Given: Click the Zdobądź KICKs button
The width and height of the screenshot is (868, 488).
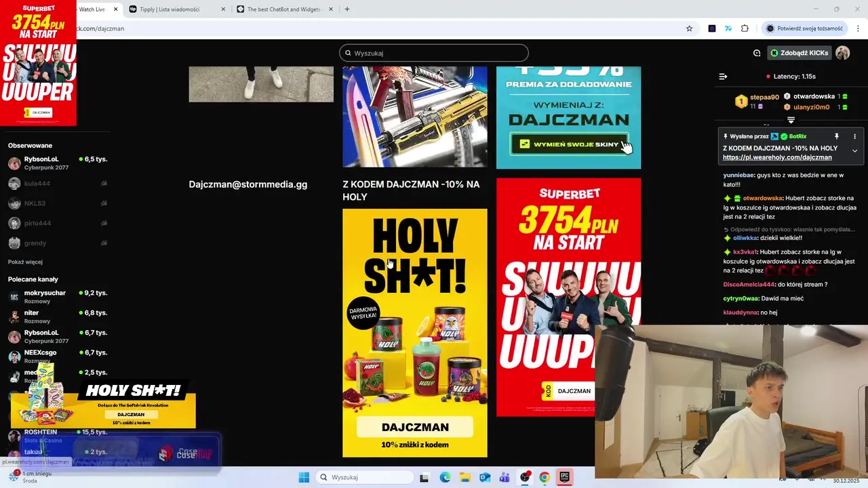Looking at the screenshot, I should 799,53.
